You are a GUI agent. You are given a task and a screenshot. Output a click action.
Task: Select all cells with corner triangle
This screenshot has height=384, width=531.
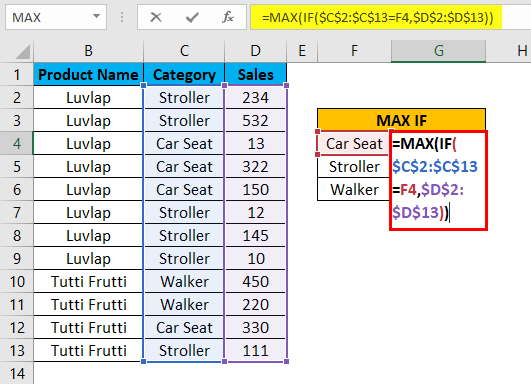(x=23, y=52)
